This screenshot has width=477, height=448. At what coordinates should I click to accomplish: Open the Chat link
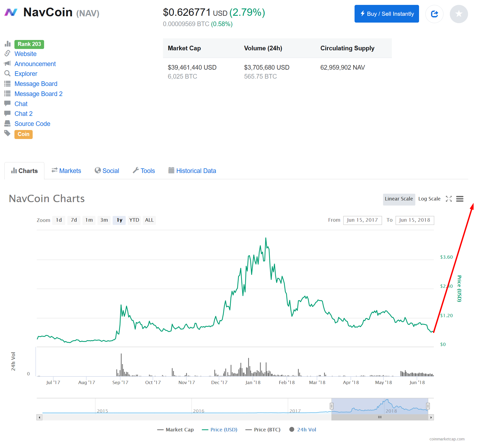[x=21, y=104]
